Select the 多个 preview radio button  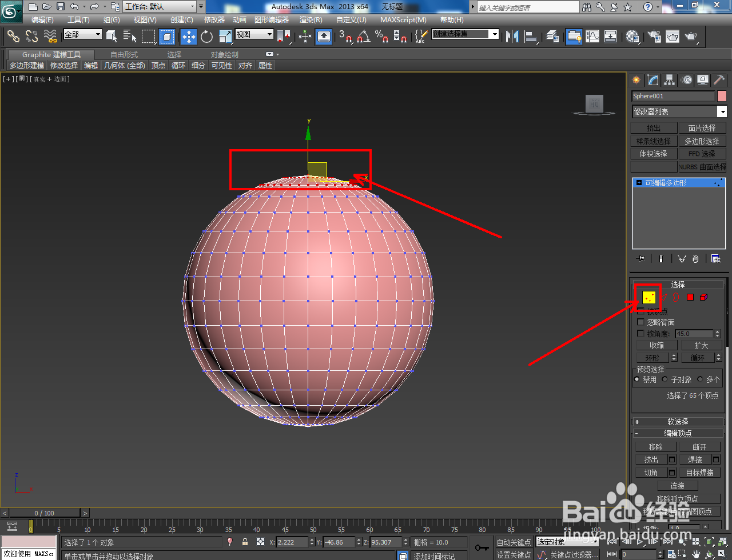click(x=700, y=379)
